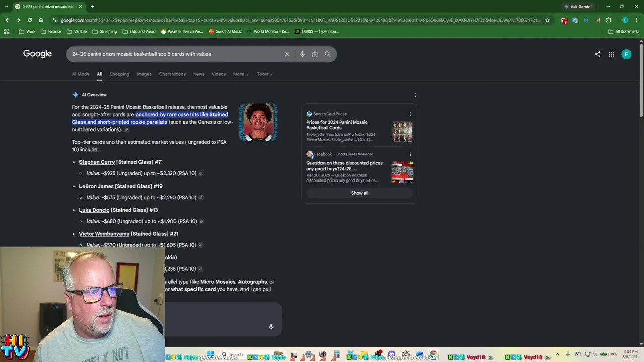Open Chrome's three-dot menu
The width and height of the screenshot is (644, 362).
(x=637, y=20)
